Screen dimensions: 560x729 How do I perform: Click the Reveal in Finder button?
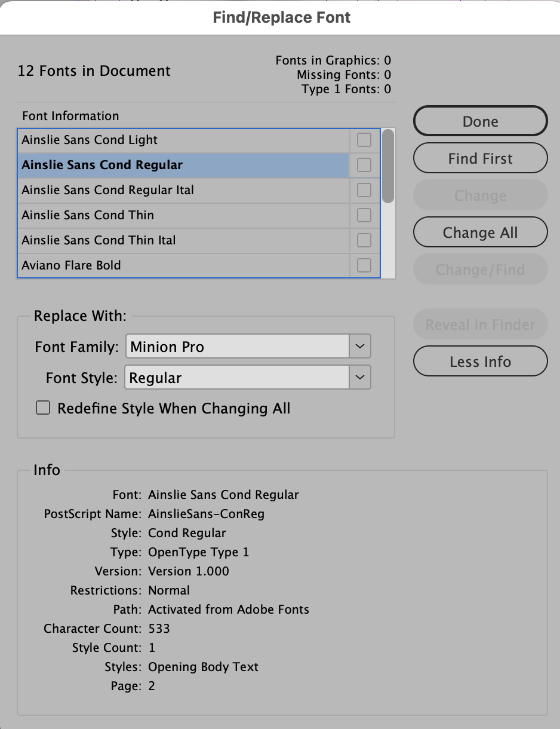click(480, 324)
